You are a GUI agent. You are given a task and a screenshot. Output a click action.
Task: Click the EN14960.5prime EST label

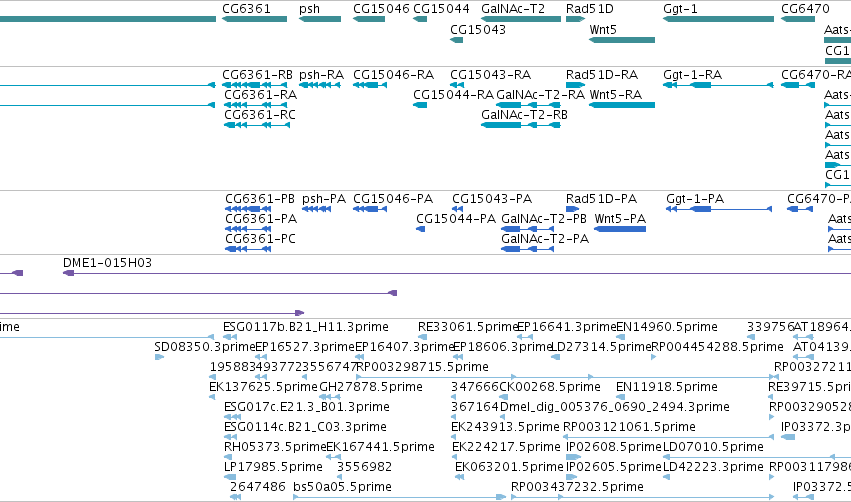click(667, 327)
